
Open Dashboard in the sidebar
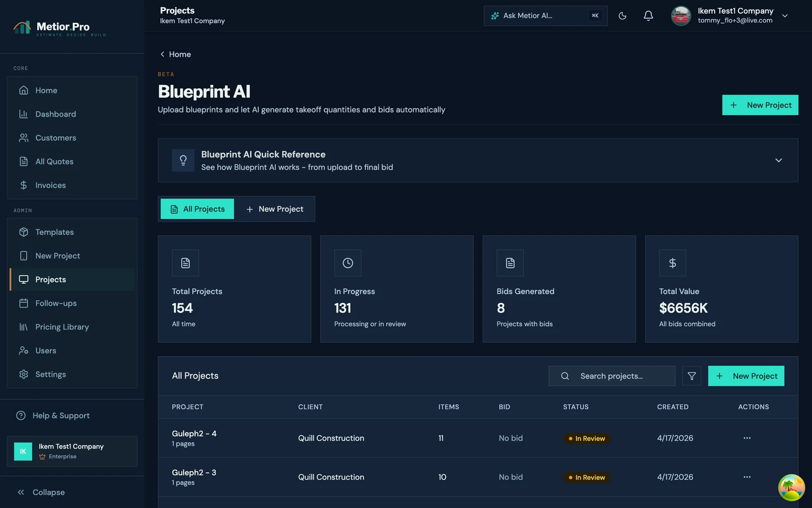click(72, 114)
